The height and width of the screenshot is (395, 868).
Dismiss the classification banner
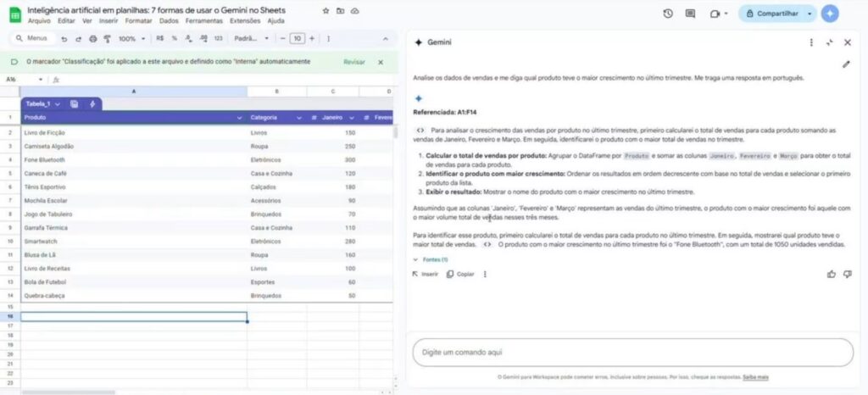click(x=381, y=62)
